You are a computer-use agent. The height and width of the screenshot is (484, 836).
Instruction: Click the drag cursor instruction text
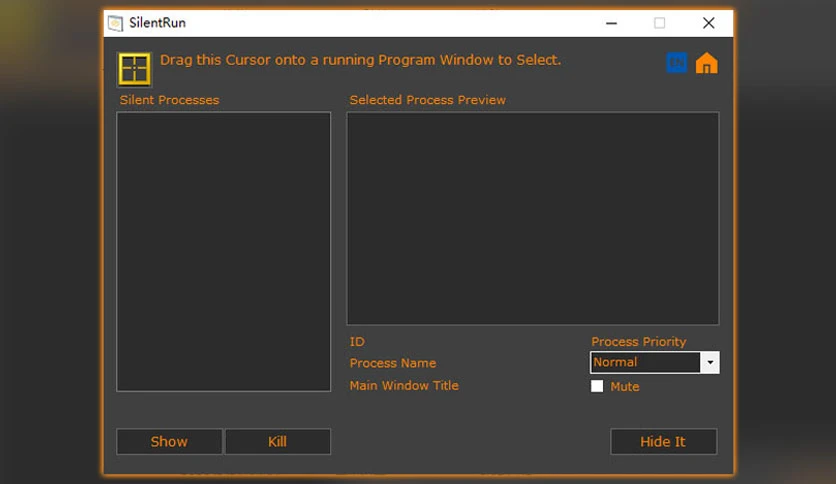click(x=360, y=60)
